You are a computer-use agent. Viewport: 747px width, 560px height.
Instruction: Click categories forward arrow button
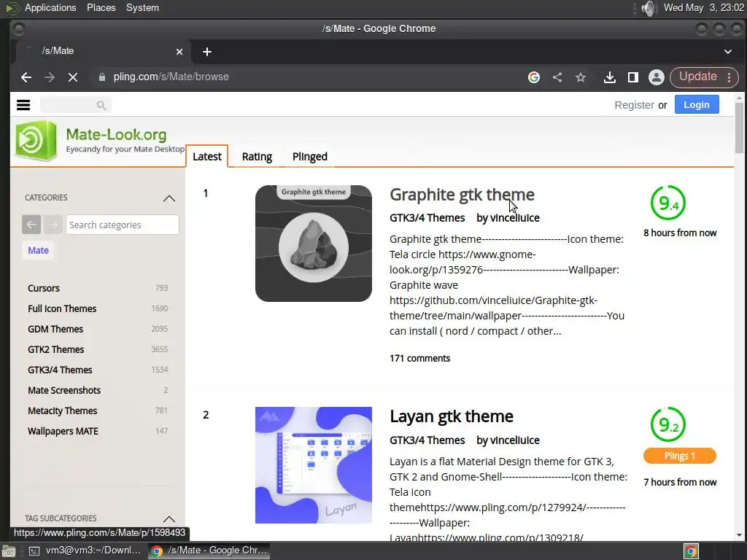pos(53,225)
